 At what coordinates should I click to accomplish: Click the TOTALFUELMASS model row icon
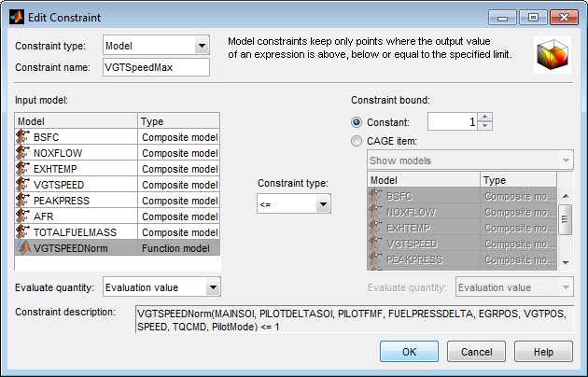[23, 232]
